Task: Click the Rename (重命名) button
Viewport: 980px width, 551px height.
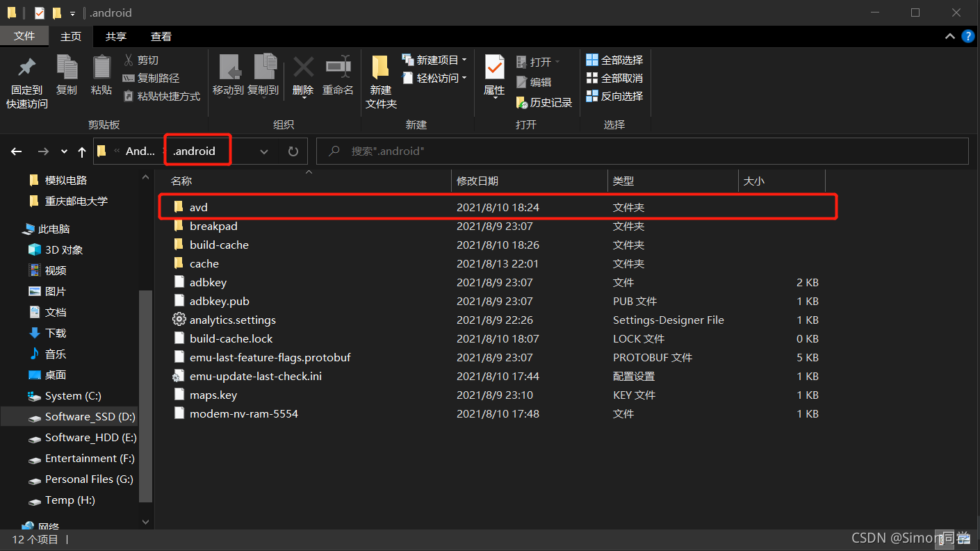Action: point(338,76)
